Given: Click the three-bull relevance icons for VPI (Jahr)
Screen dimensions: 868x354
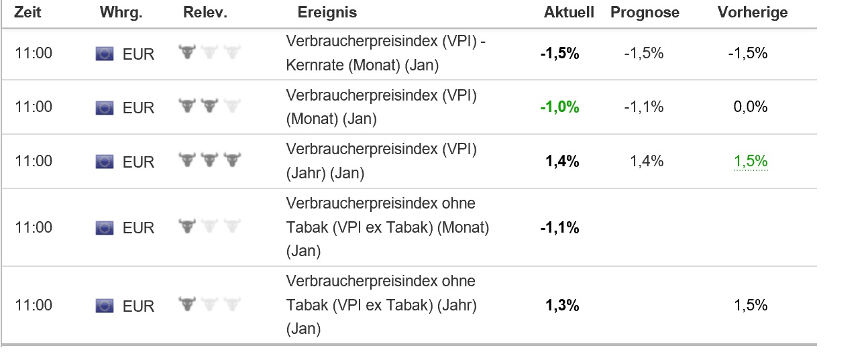Looking at the screenshot, I should 209,160.
